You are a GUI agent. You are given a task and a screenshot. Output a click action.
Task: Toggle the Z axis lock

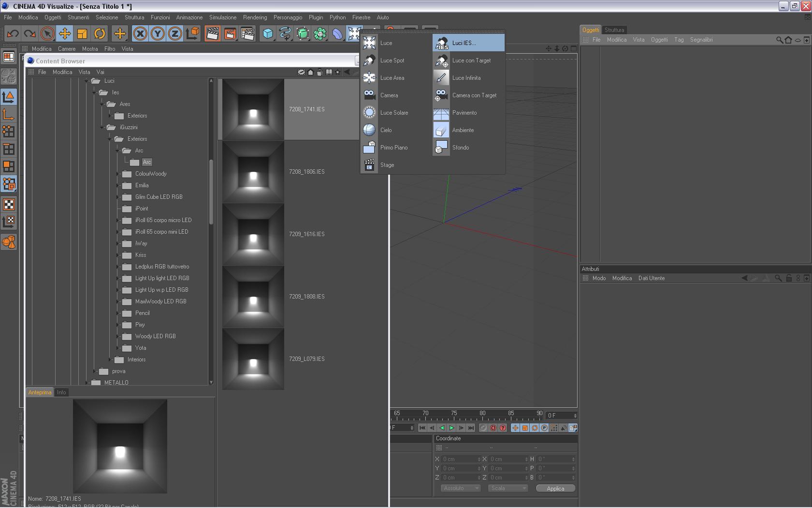click(x=175, y=33)
